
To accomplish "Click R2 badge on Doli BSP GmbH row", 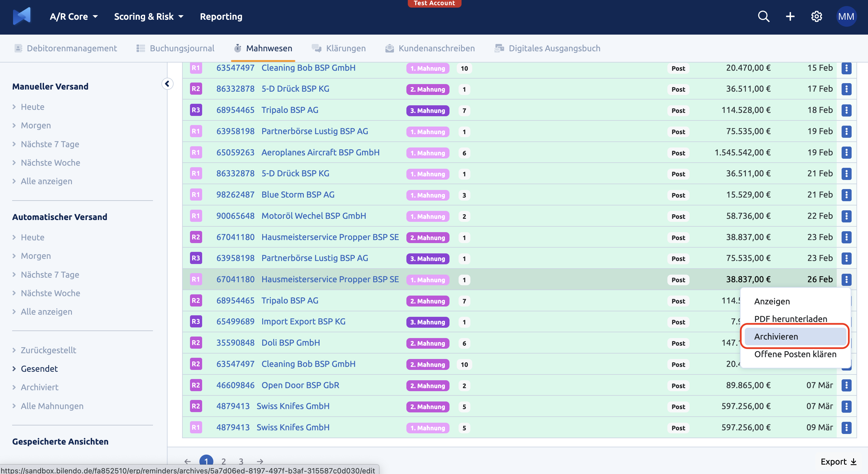I will [x=196, y=343].
